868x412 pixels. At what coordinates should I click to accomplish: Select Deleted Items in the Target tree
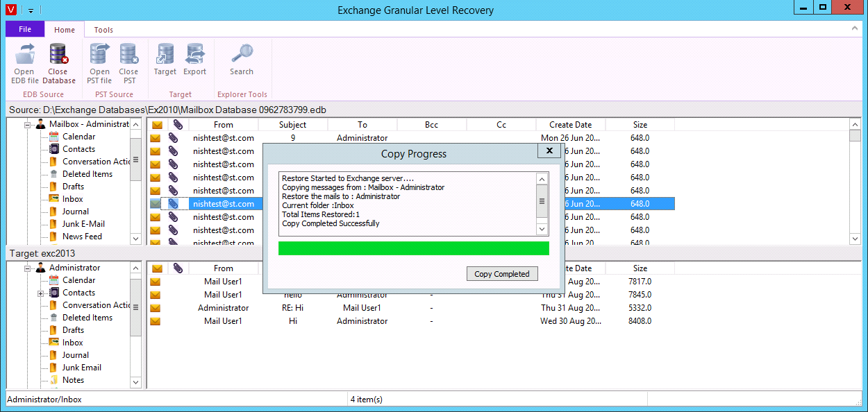[87, 318]
